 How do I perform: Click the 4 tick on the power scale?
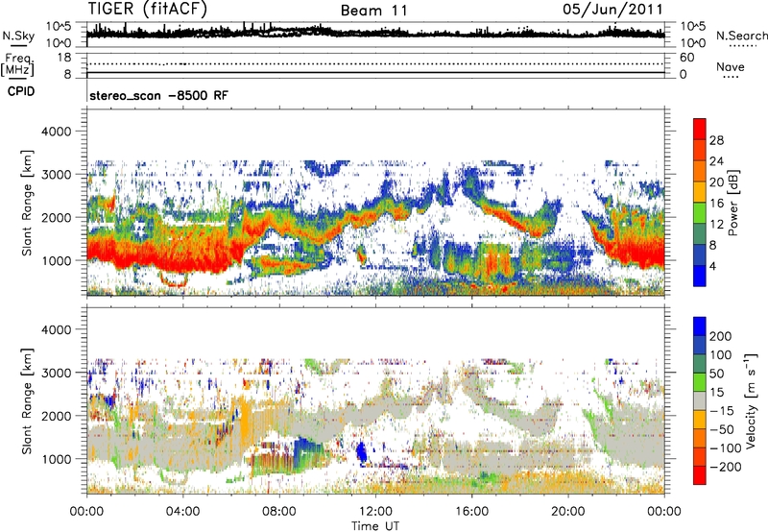tap(713, 267)
